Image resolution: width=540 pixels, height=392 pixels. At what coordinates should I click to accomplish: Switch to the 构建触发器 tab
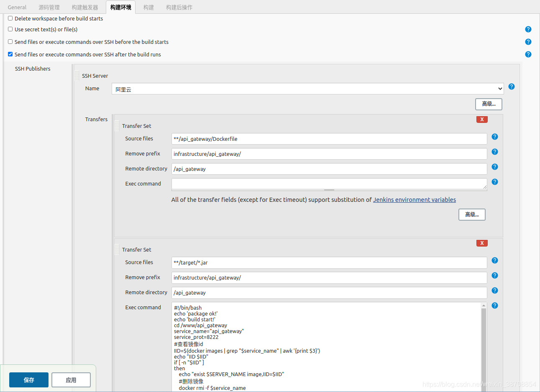pos(85,7)
